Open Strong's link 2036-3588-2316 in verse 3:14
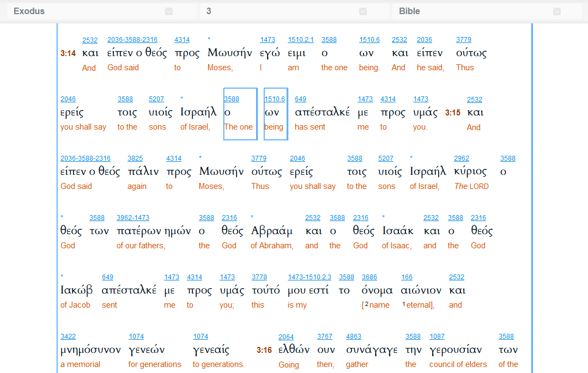The image size is (588, 373). pos(132,40)
